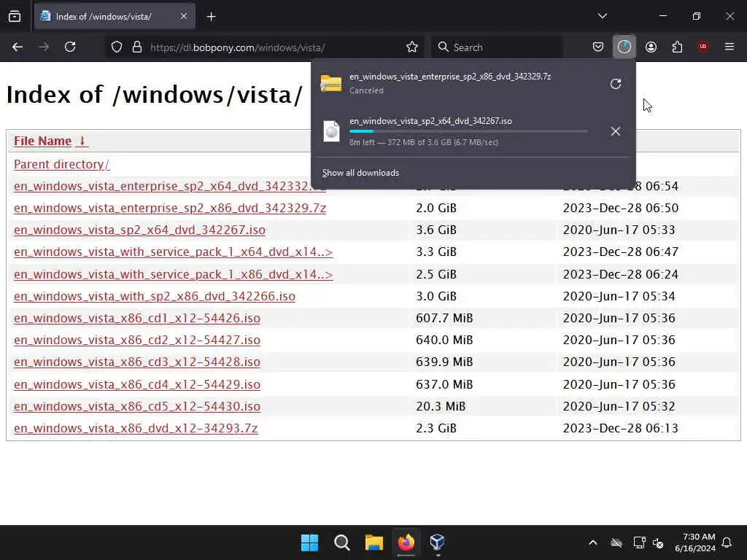Open the Windows Start menu

tap(309, 542)
